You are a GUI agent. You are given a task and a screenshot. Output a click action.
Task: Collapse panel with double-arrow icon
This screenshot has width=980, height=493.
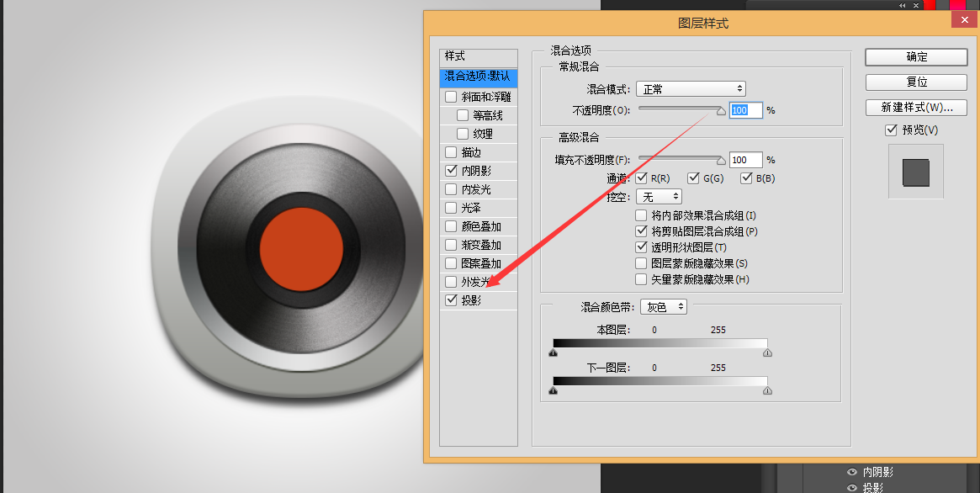[903, 5]
